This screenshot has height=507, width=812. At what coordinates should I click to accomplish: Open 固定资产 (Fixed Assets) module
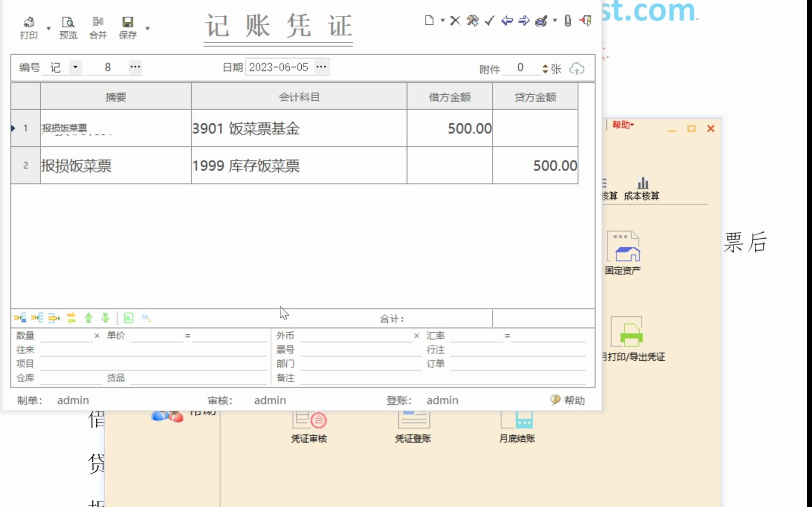click(623, 251)
